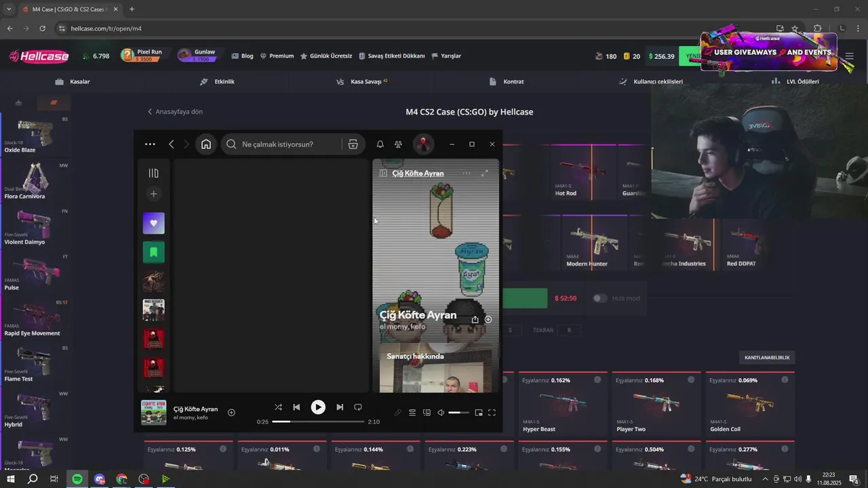Open Pixel Run $3500 event
Screen dimensions: 868x488
tap(142, 56)
